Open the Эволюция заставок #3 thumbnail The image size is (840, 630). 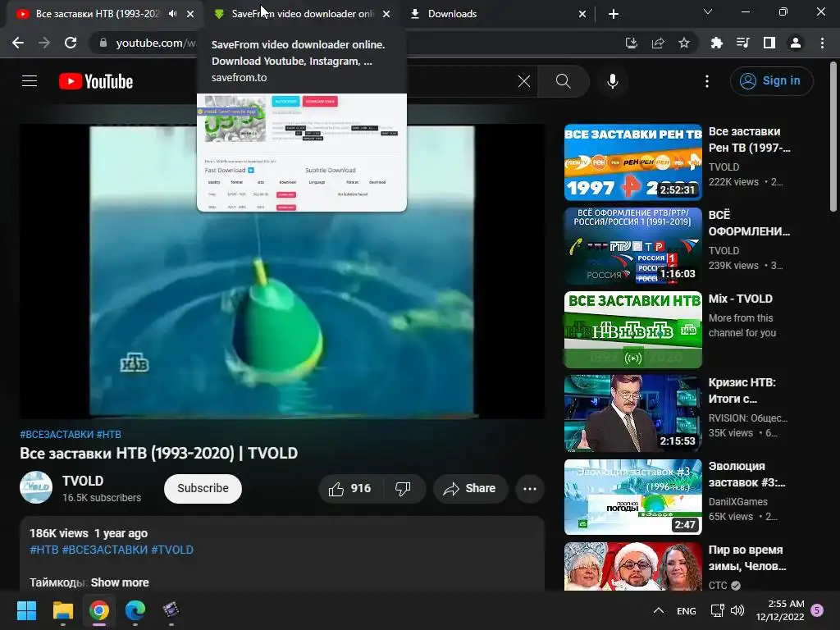point(633,496)
